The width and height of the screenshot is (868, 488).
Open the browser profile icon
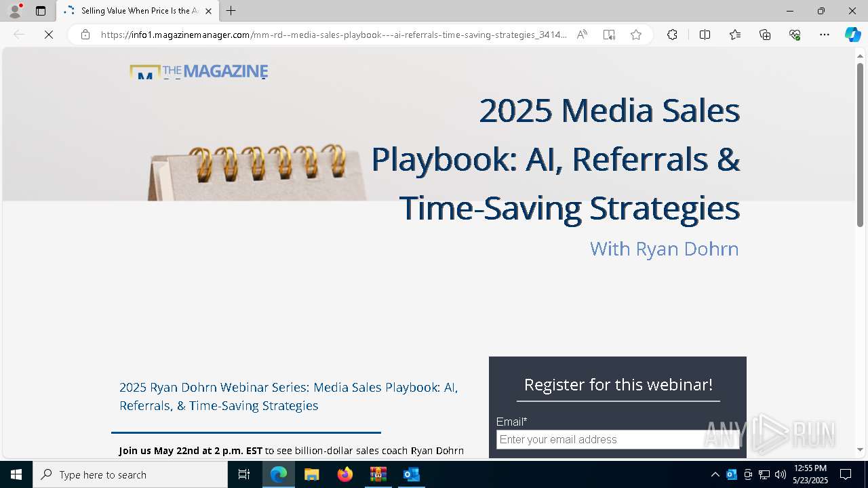(x=14, y=11)
